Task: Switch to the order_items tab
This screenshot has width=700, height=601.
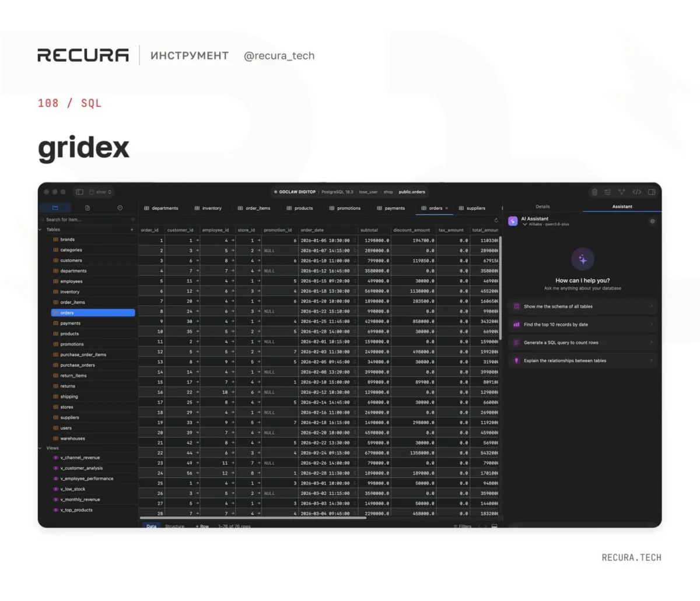Action: tap(254, 208)
